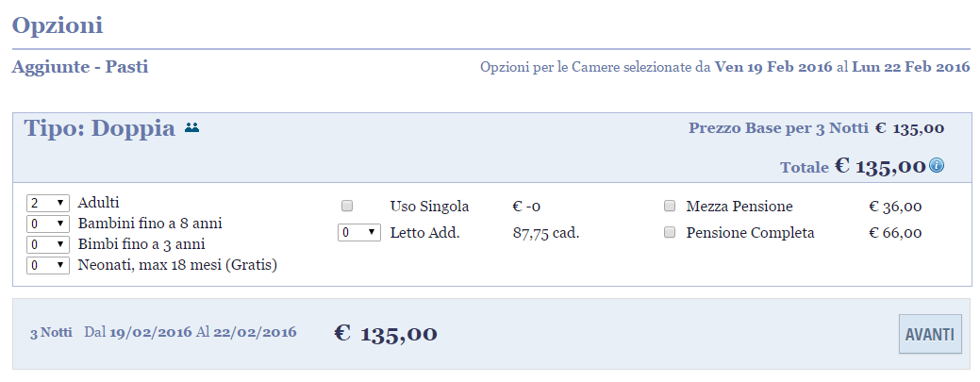Click the Pensione Completa label text
Image resolution: width=980 pixels, height=382 pixels.
[x=750, y=233]
